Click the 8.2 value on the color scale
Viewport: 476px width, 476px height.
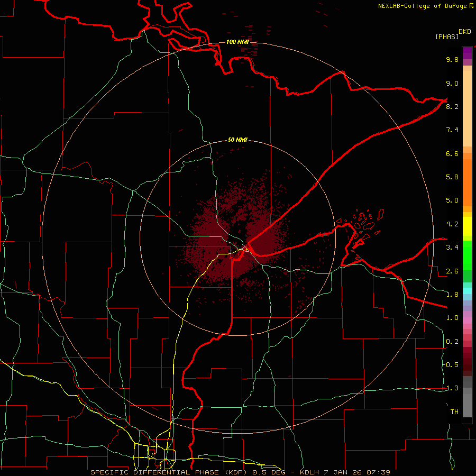[x=452, y=106]
